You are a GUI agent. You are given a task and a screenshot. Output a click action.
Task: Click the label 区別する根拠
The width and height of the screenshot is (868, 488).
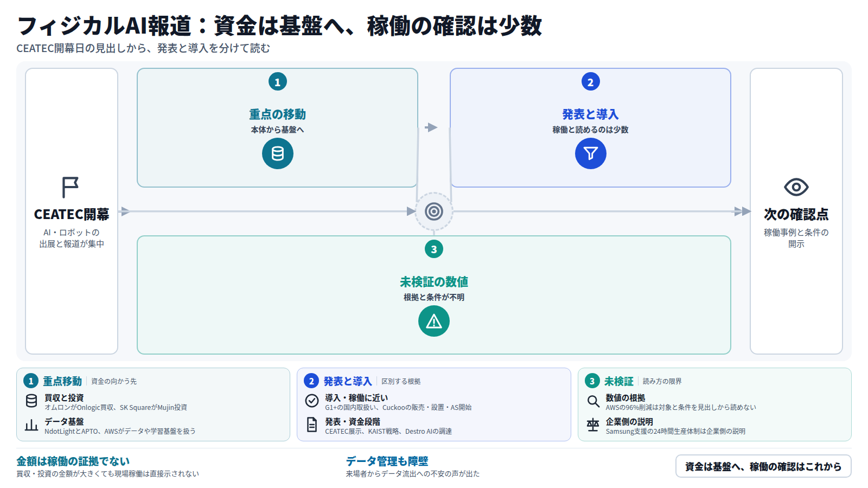[x=401, y=381]
